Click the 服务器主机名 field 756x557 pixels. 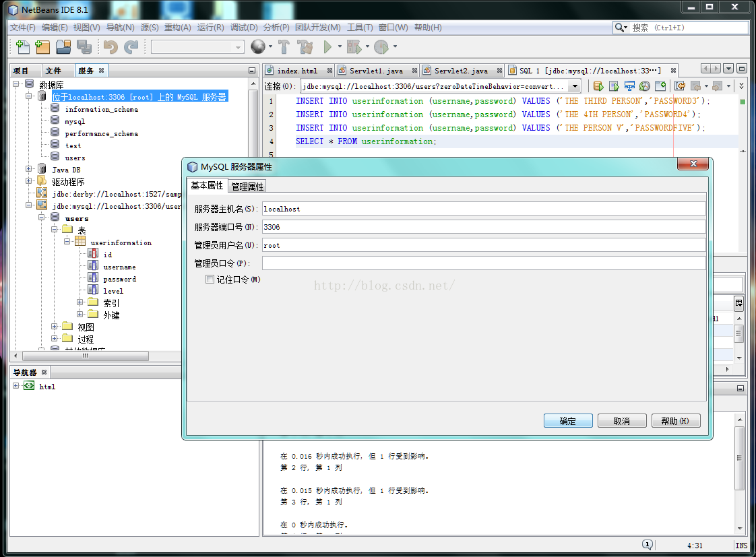(484, 209)
